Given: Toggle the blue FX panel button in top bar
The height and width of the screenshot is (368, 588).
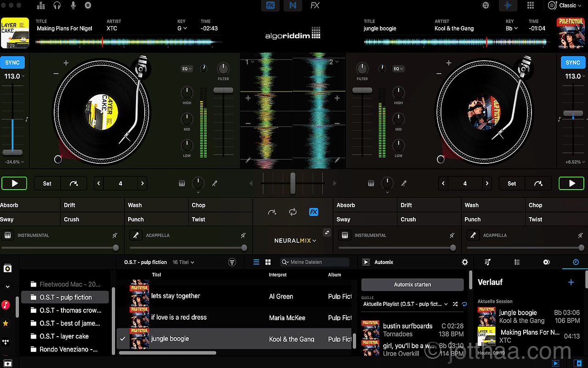Looking at the screenshot, I should (271, 6).
